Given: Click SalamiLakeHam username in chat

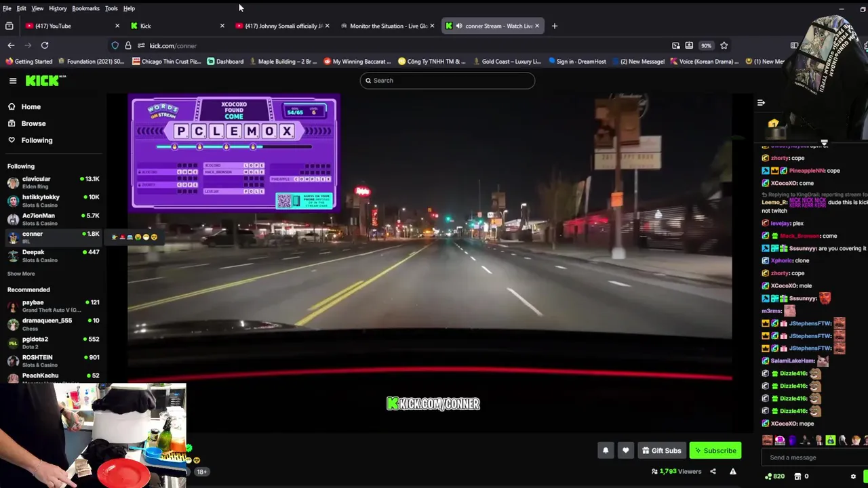Looking at the screenshot, I should [x=793, y=361].
